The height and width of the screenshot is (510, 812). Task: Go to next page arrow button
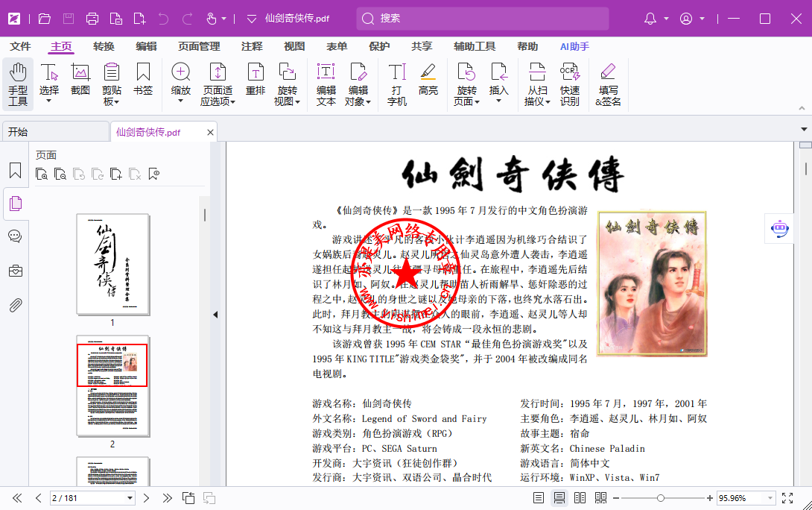[x=147, y=498]
